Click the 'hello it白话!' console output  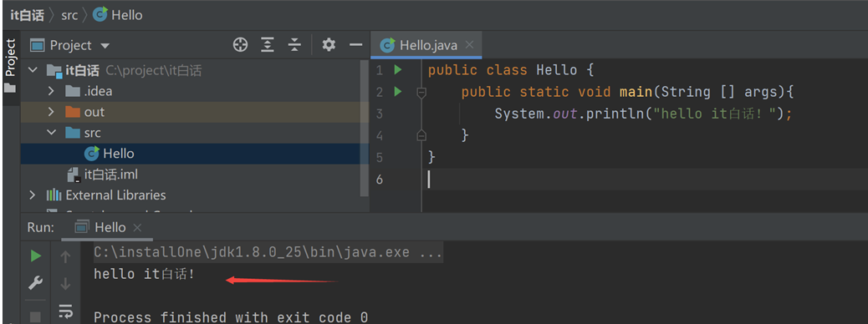pos(144,274)
